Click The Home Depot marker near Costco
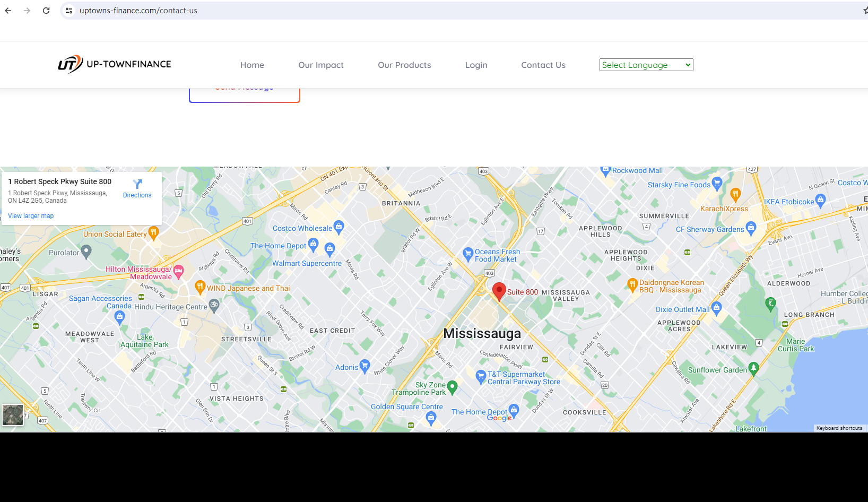Image resolution: width=868 pixels, height=502 pixels. click(313, 245)
